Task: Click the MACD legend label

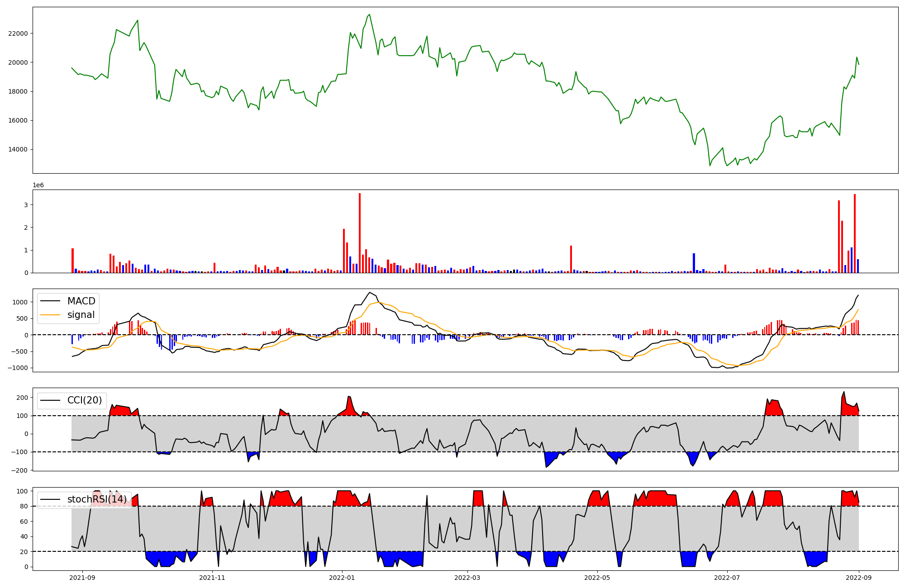Action: click(81, 301)
